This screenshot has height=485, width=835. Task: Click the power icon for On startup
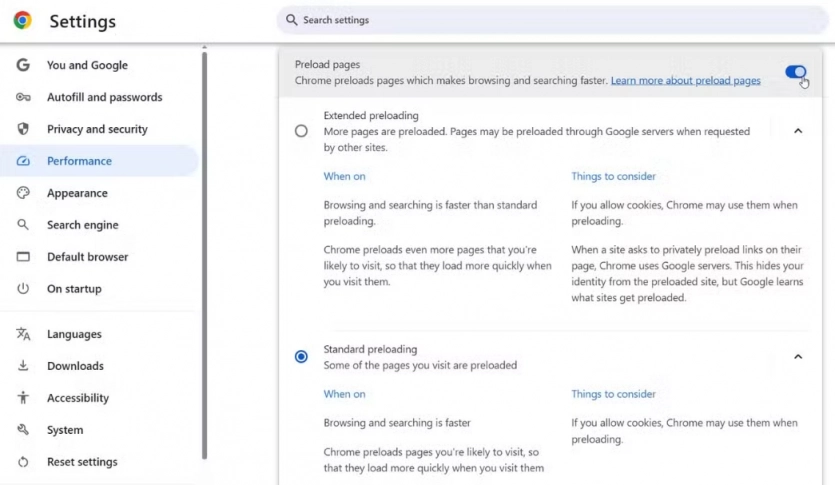pos(23,289)
